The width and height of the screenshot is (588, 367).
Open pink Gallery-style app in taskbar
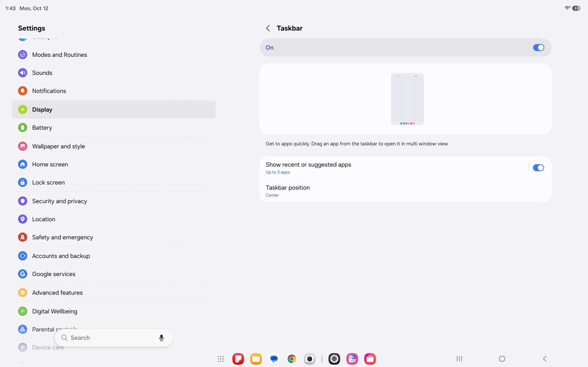point(352,359)
